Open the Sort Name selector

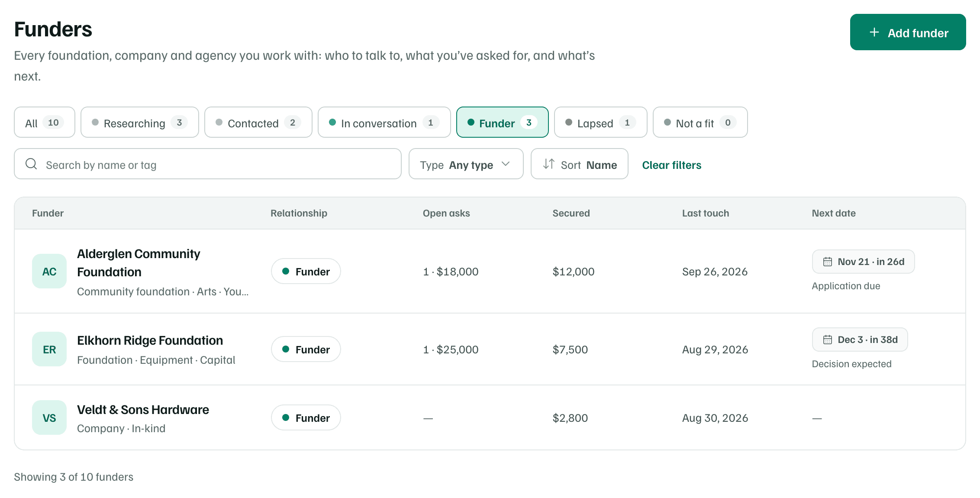click(x=580, y=164)
